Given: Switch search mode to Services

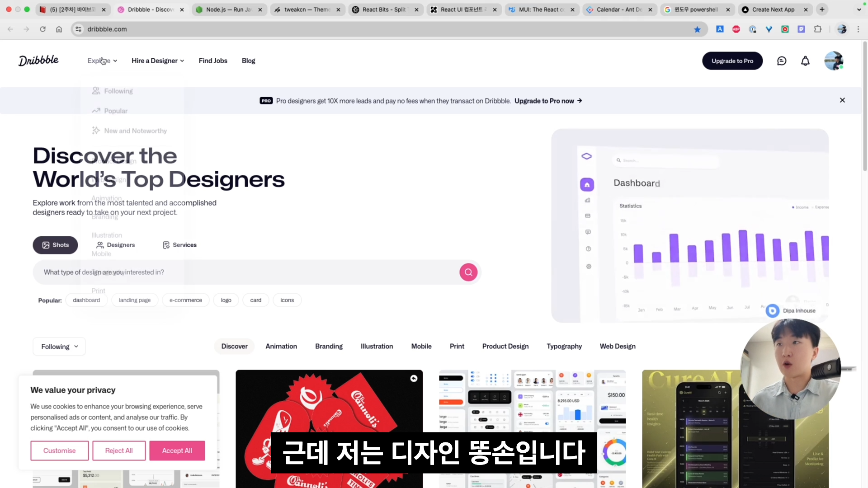Looking at the screenshot, I should (179, 245).
